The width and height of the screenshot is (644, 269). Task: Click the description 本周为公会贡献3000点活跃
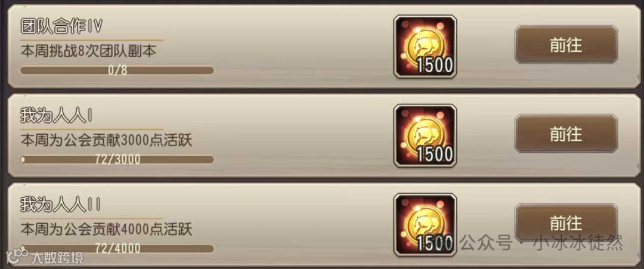click(x=106, y=141)
